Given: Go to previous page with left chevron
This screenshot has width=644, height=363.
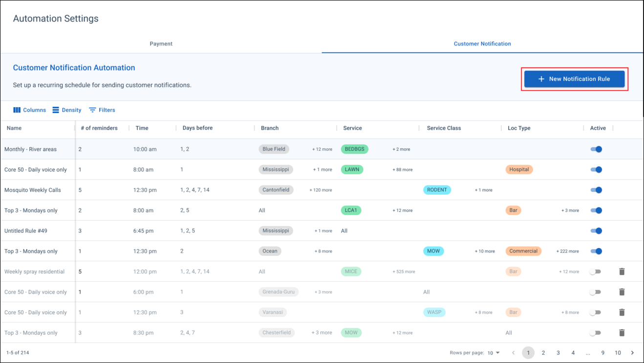Looking at the screenshot, I should coord(513,352).
